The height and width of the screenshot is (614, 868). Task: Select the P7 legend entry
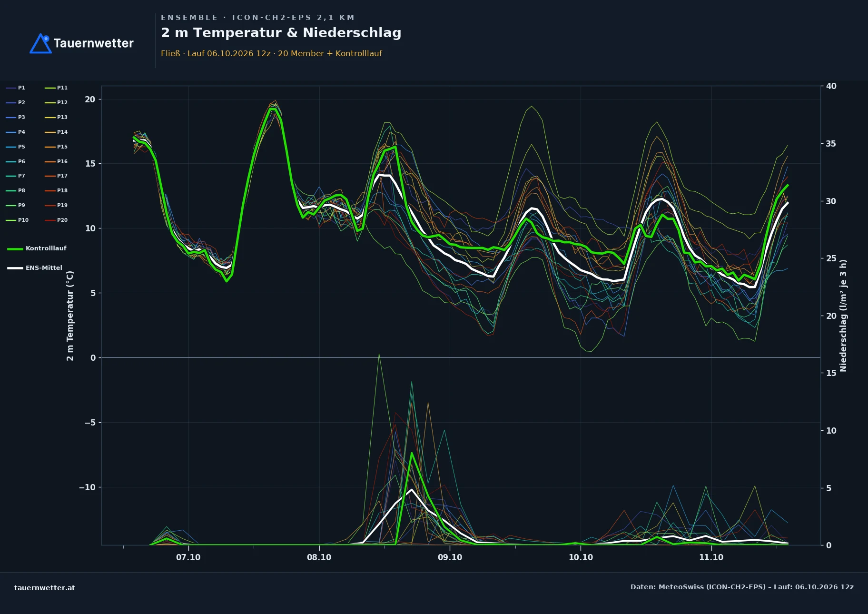click(x=16, y=176)
